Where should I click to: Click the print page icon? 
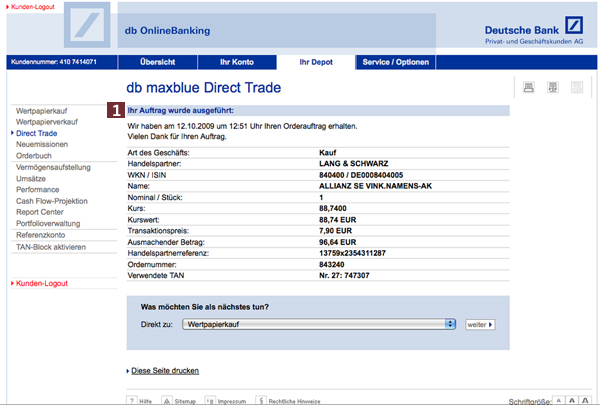(528, 88)
